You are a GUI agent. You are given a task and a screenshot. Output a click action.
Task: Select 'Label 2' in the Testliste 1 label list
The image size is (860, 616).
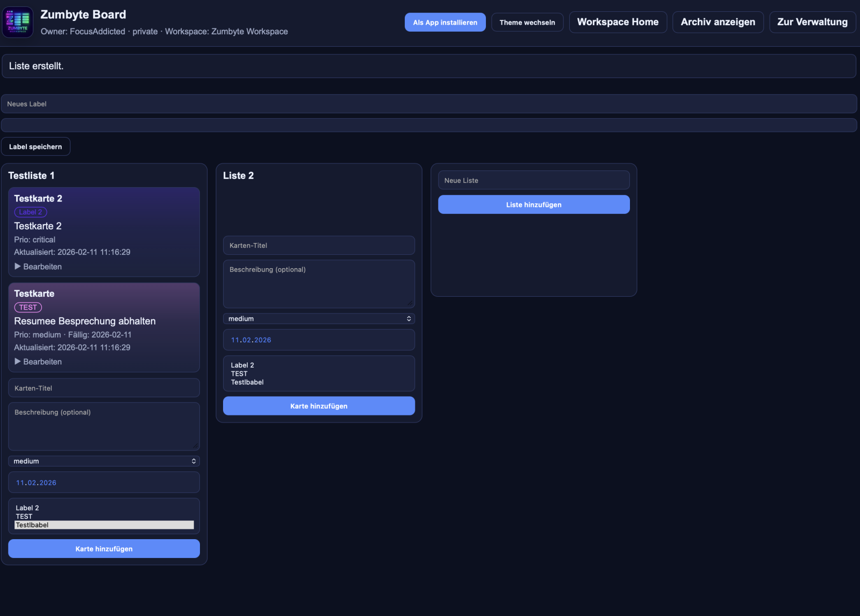tap(26, 507)
